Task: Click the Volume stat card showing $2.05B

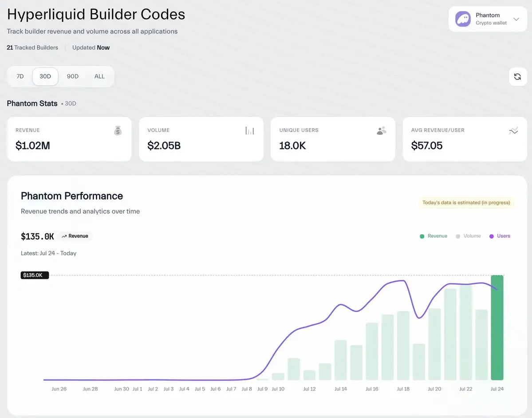Action: 201,139
